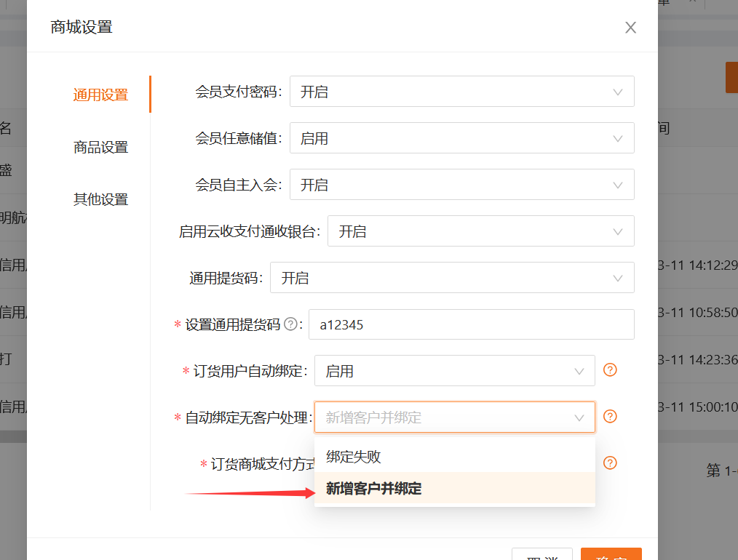Collapse the 自动绑定无客户处理 dropdown

(x=454, y=417)
